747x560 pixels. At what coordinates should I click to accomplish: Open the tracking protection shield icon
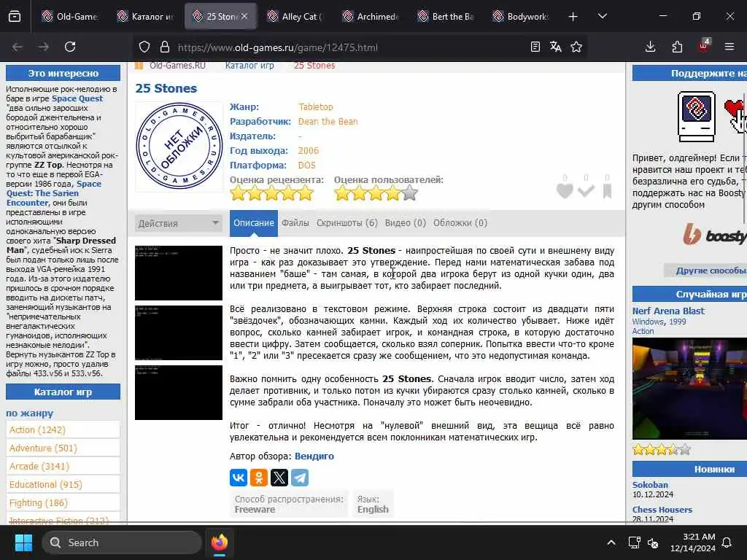coord(144,47)
